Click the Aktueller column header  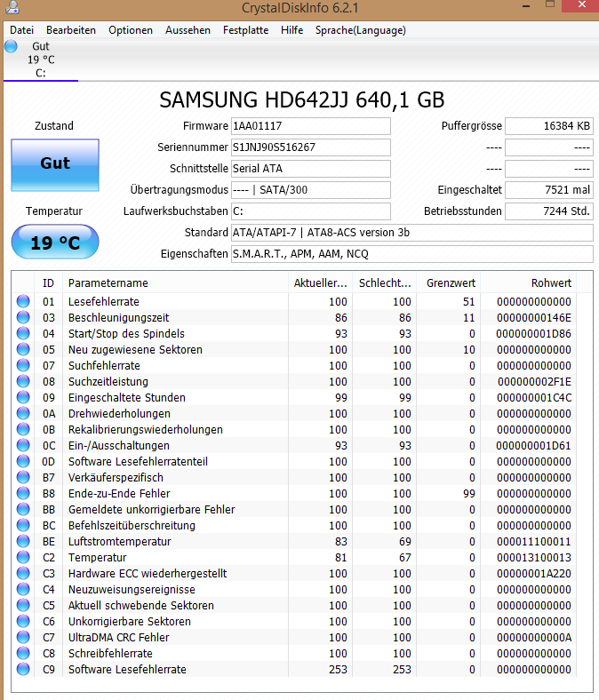320,283
